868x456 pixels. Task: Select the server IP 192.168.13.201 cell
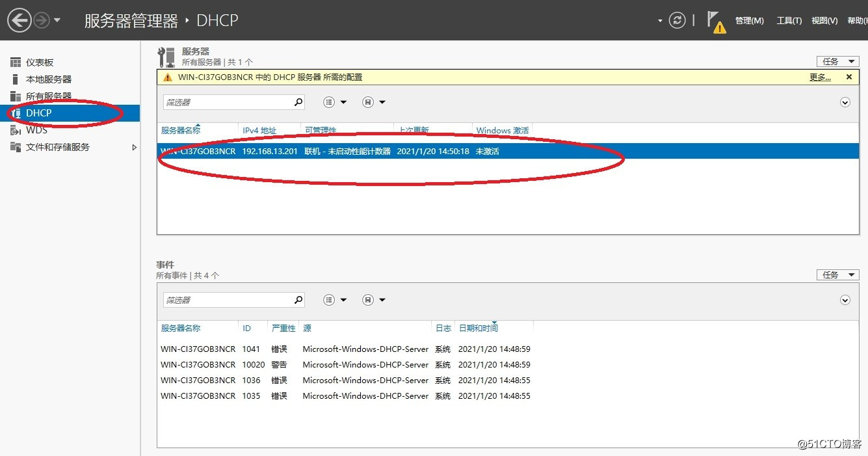270,151
